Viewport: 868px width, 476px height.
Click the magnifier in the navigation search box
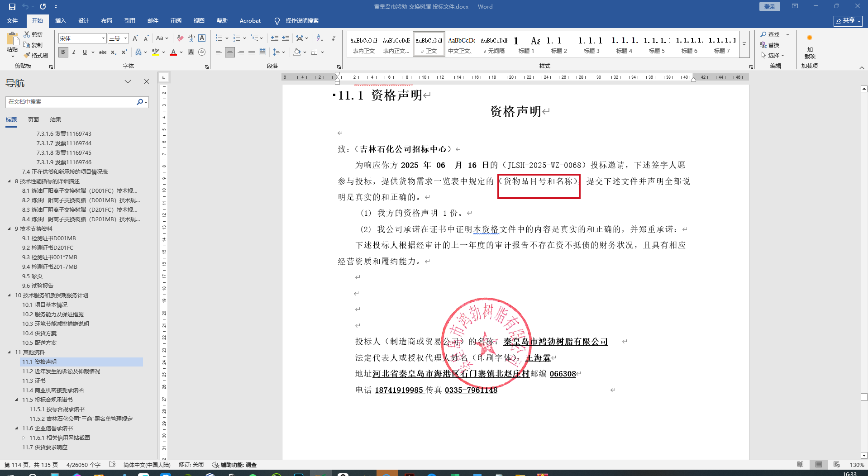coord(140,102)
